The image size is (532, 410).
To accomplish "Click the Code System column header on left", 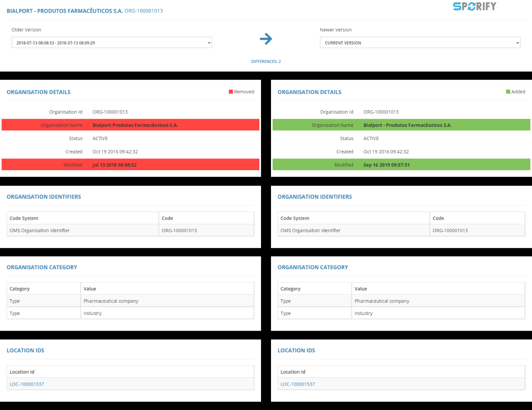I will pyautogui.click(x=24, y=218).
